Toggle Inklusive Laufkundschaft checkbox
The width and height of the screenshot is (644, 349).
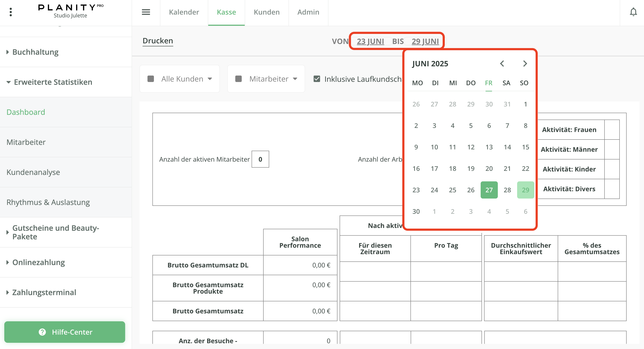point(317,79)
